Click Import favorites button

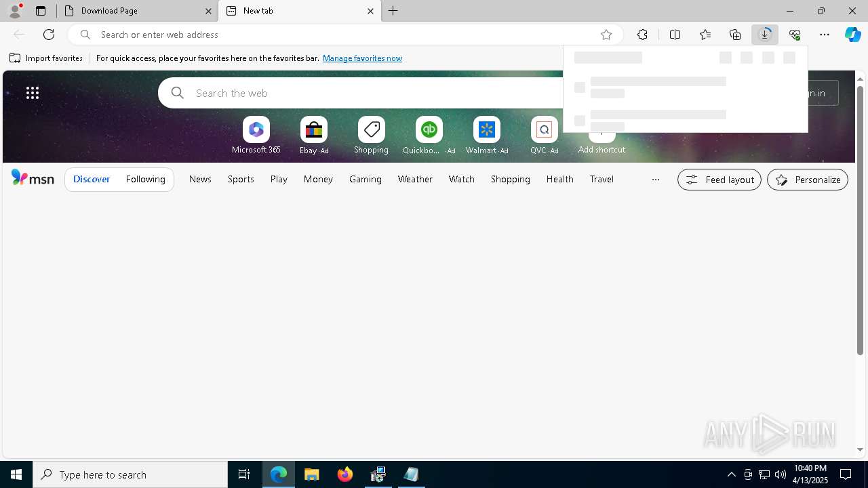tap(46, 58)
